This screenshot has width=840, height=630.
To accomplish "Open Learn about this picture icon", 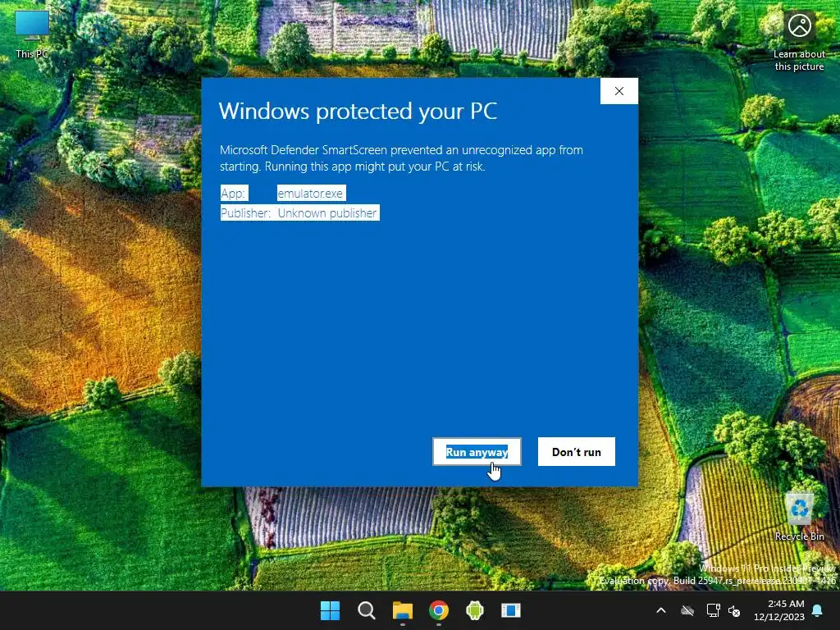I will click(x=799, y=42).
